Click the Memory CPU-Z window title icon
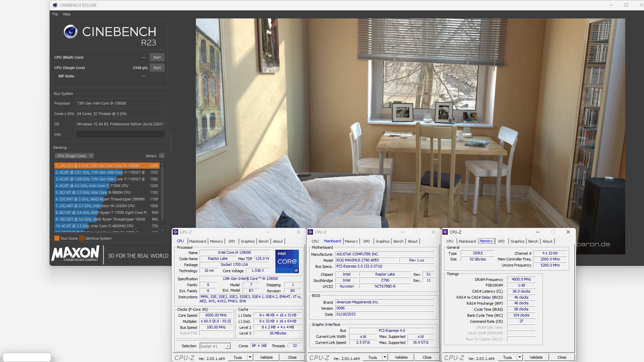Image resolution: width=644 pixels, height=362 pixels. (445, 232)
